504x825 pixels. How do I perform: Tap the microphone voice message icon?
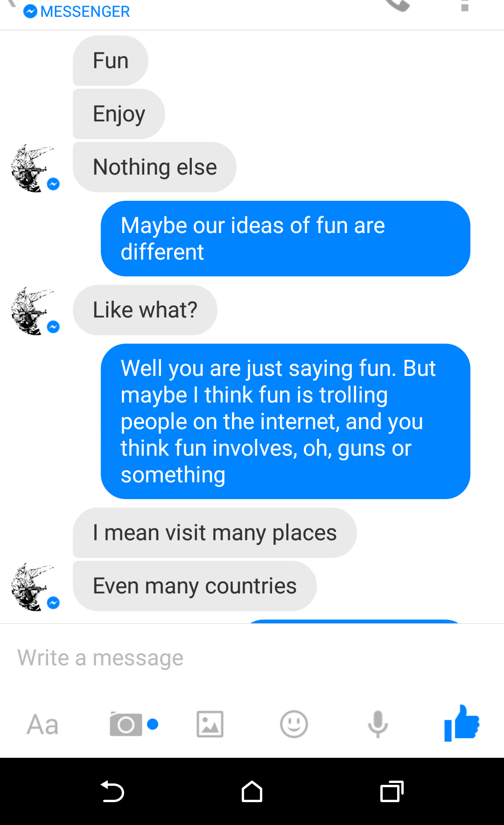[x=378, y=725]
